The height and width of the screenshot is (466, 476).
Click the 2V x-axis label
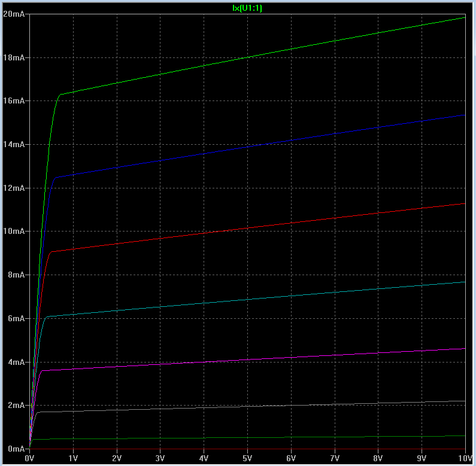117,458
